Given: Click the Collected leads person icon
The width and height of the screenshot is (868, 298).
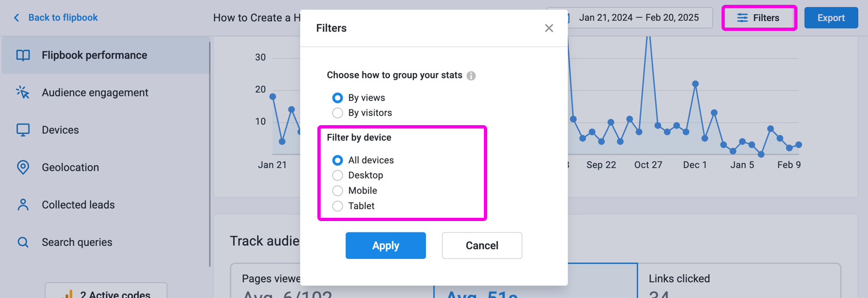Looking at the screenshot, I should click(23, 205).
